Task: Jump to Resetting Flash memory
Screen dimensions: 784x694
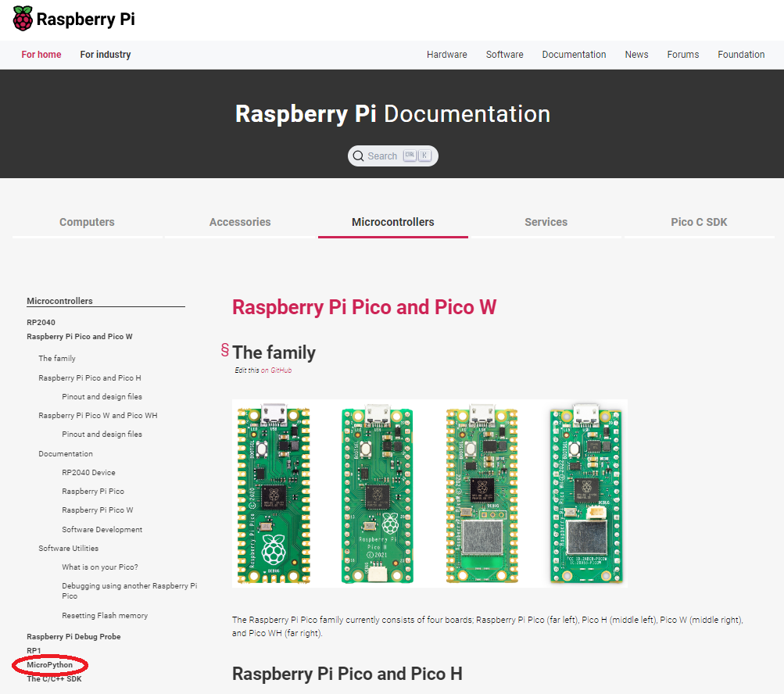Action: pos(105,616)
